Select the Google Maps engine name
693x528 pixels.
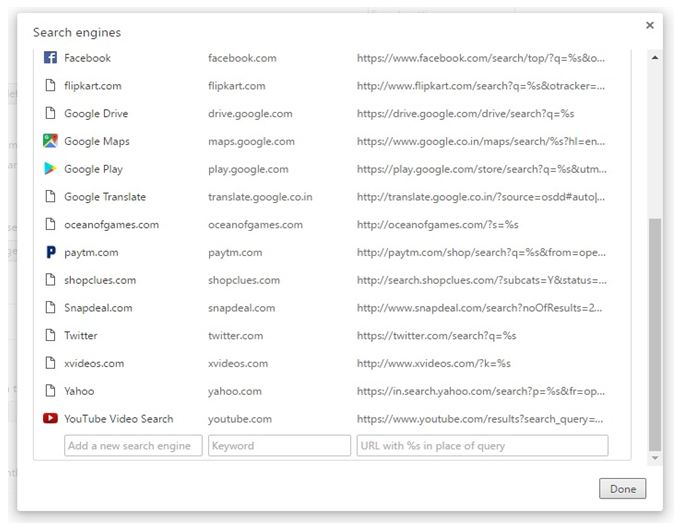(x=97, y=141)
